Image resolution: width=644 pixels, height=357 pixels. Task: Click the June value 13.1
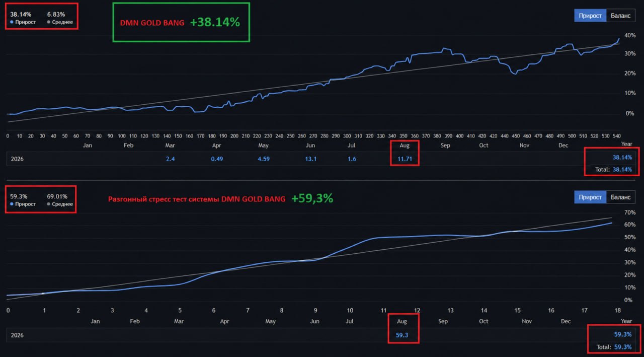310,159
